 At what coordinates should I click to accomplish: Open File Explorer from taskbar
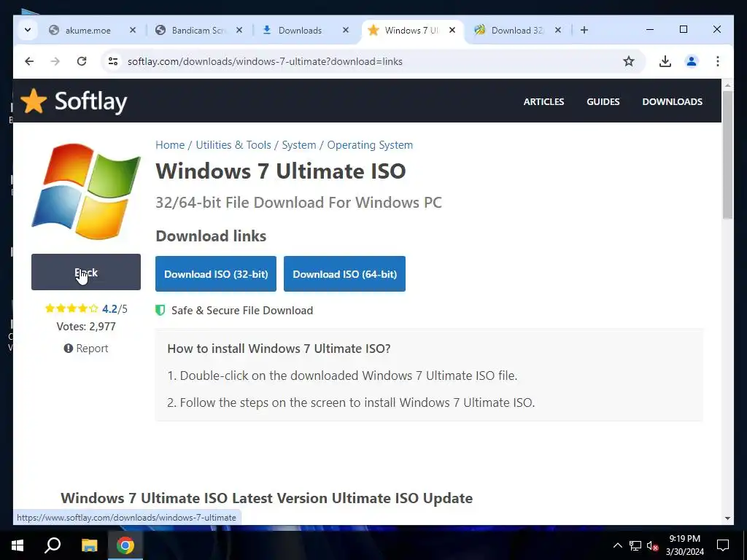pyautogui.click(x=90, y=545)
